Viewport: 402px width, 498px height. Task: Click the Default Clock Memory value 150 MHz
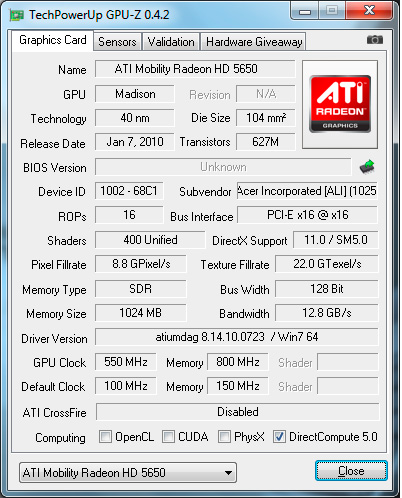[x=238, y=386]
